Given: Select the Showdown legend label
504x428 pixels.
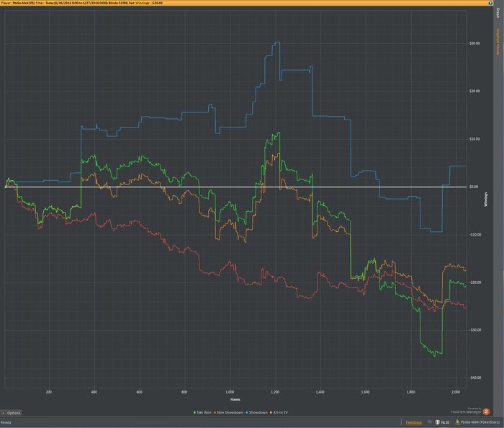Looking at the screenshot, I should point(258,412).
